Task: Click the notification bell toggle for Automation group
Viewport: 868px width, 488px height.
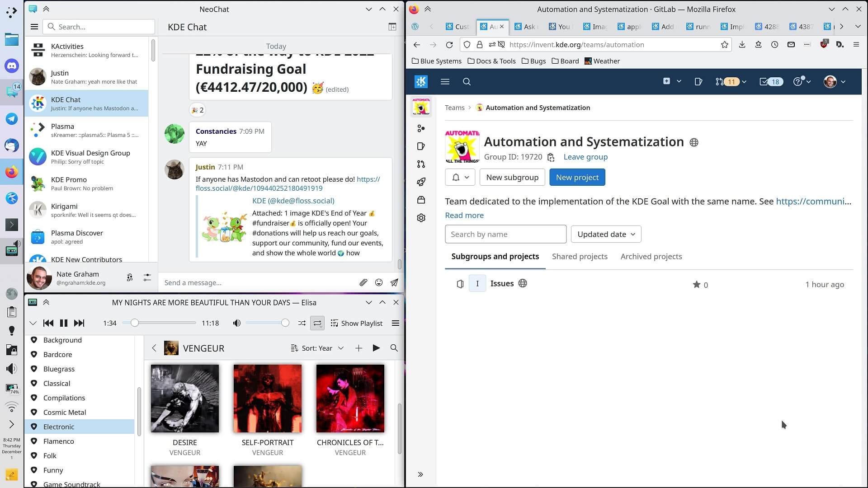Action: coord(461,178)
